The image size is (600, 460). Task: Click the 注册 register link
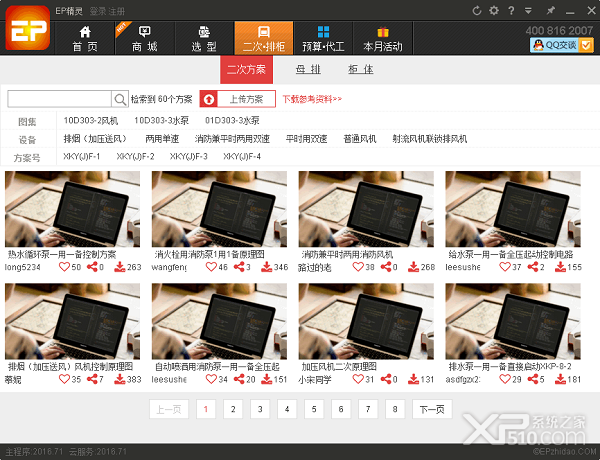point(116,11)
